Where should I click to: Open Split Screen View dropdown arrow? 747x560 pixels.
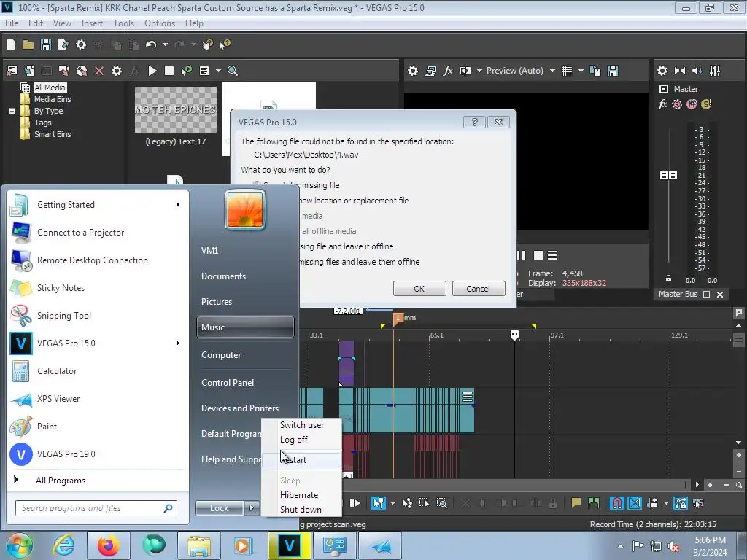click(479, 71)
